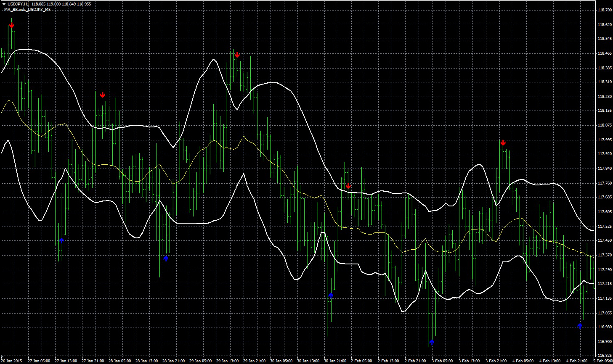
Task: Select the 2 Feb 05:00 time label
Action: [361, 361]
